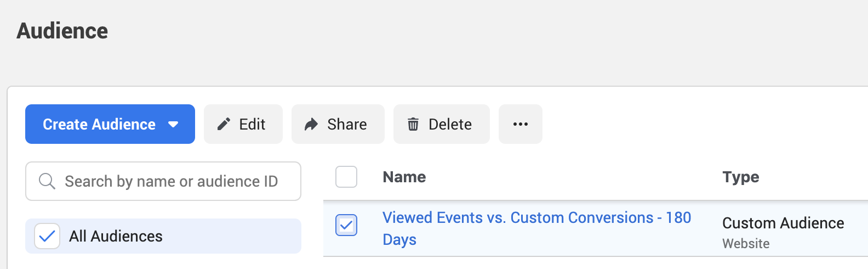The height and width of the screenshot is (269, 868).
Task: Click the Edit button text
Action: click(x=252, y=125)
